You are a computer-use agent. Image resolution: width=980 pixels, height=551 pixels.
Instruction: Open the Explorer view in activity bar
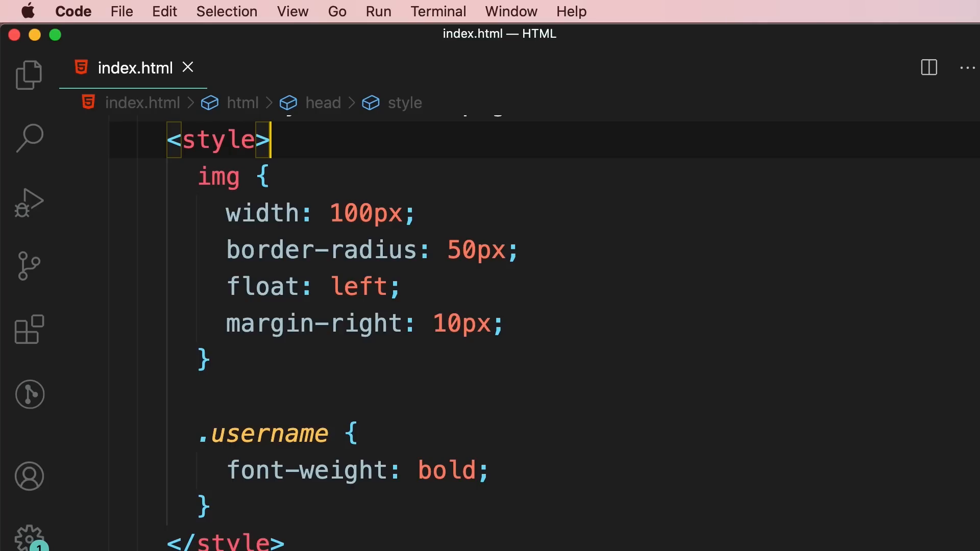(29, 75)
